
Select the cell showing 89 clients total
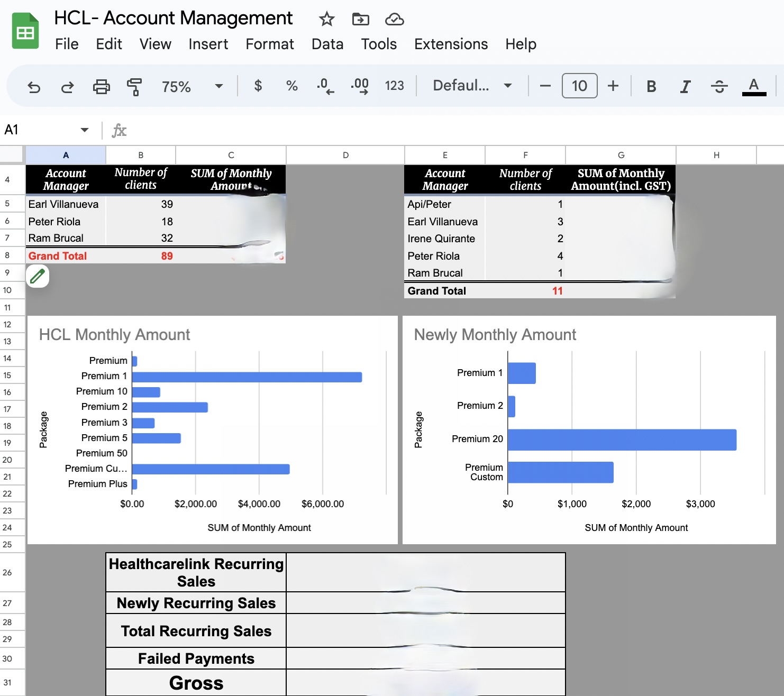pos(141,256)
